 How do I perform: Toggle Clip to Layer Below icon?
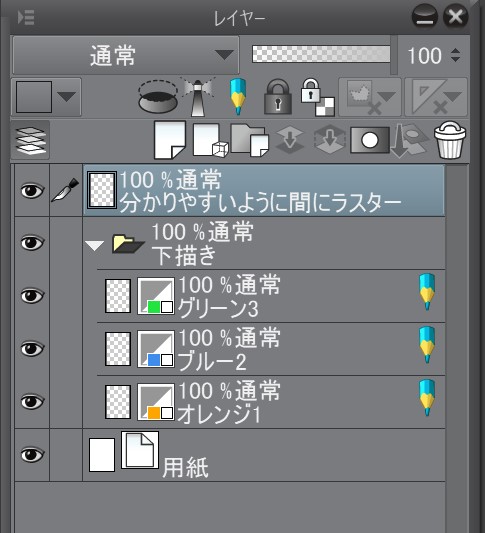point(158,97)
